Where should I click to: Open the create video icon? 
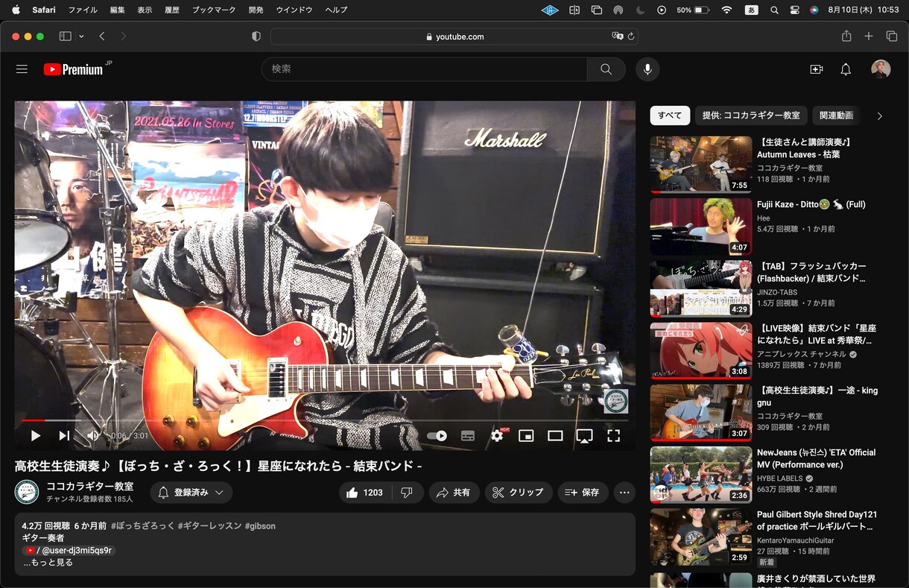click(817, 69)
